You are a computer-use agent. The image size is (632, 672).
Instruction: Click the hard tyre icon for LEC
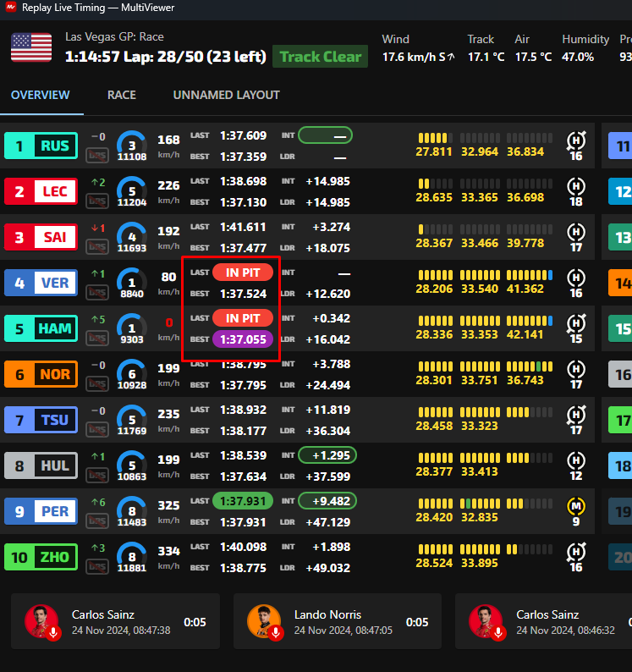(576, 186)
